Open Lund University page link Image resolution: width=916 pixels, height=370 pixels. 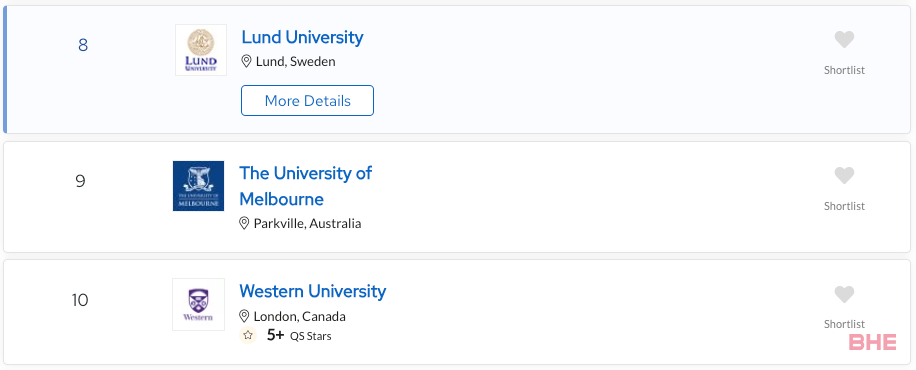(x=303, y=37)
